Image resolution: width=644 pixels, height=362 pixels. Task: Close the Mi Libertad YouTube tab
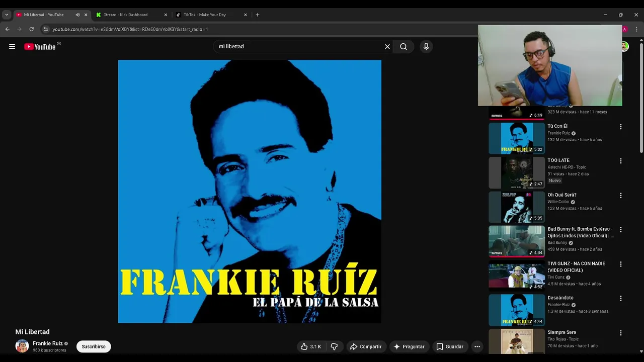click(x=86, y=15)
